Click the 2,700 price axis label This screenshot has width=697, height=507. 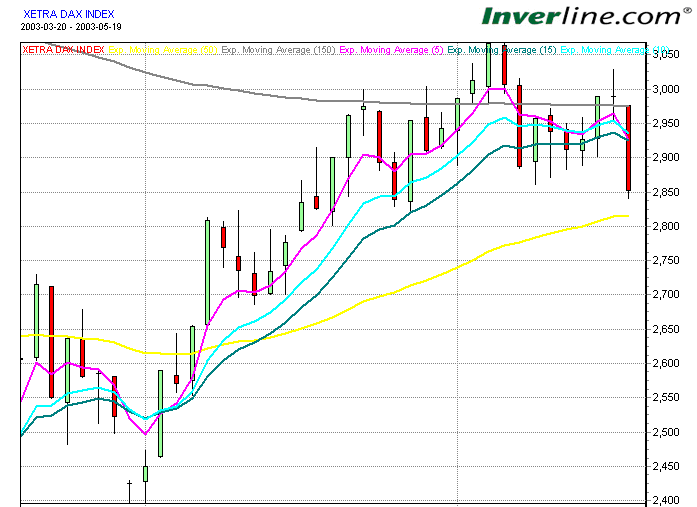click(666, 294)
